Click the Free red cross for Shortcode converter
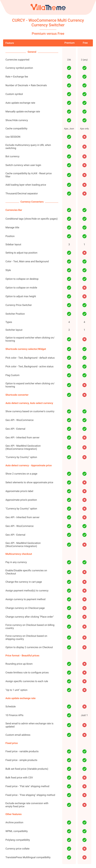96x868 pixels. (x=84, y=395)
